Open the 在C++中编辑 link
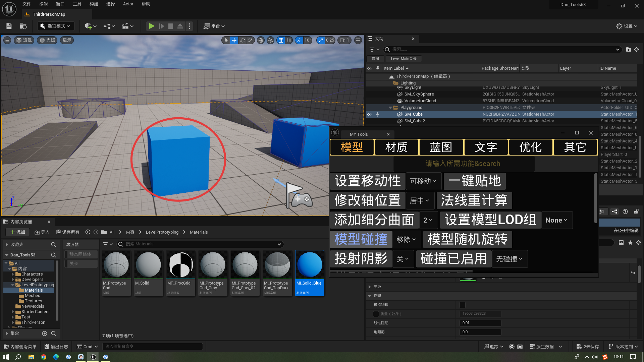This screenshot has width=644, height=362. click(626, 231)
